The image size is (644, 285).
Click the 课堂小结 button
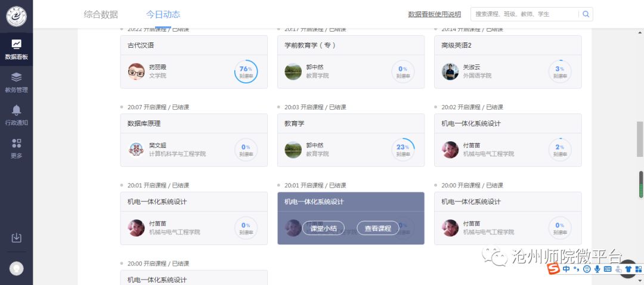coord(323,228)
